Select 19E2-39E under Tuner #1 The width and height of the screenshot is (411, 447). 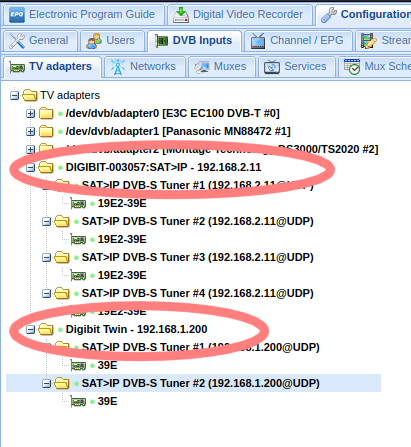(x=122, y=203)
